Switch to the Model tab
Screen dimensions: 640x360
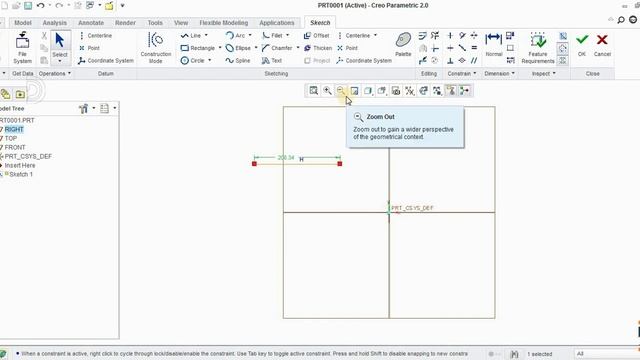pos(23,23)
